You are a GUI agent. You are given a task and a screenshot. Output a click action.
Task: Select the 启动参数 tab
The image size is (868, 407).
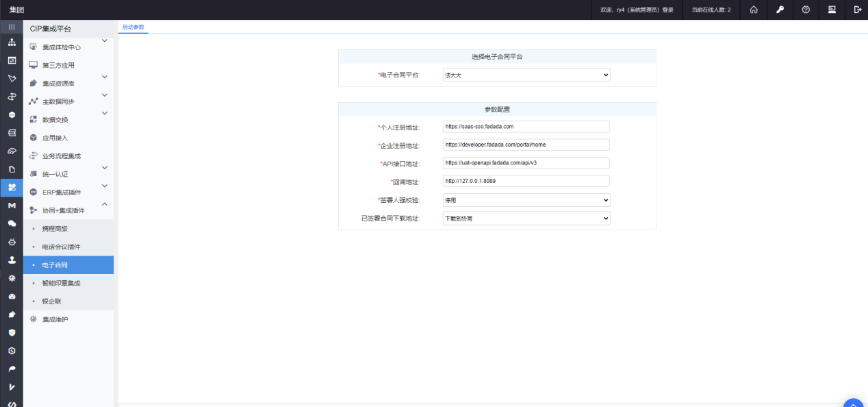[x=133, y=27]
